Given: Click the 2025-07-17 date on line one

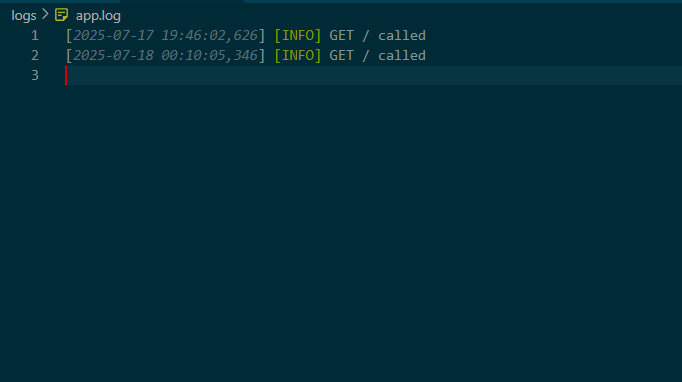Looking at the screenshot, I should click(x=113, y=36).
